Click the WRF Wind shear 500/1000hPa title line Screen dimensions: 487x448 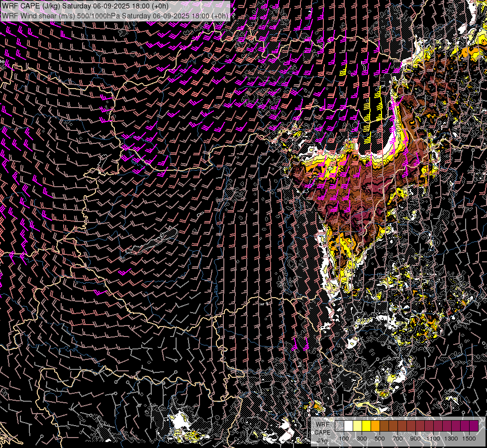115,16
